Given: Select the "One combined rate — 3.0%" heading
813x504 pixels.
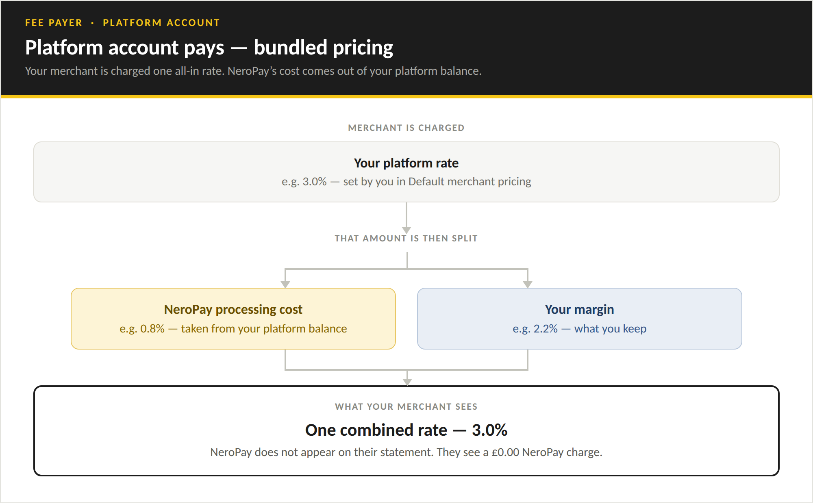Looking at the screenshot, I should pyautogui.click(x=406, y=430).
